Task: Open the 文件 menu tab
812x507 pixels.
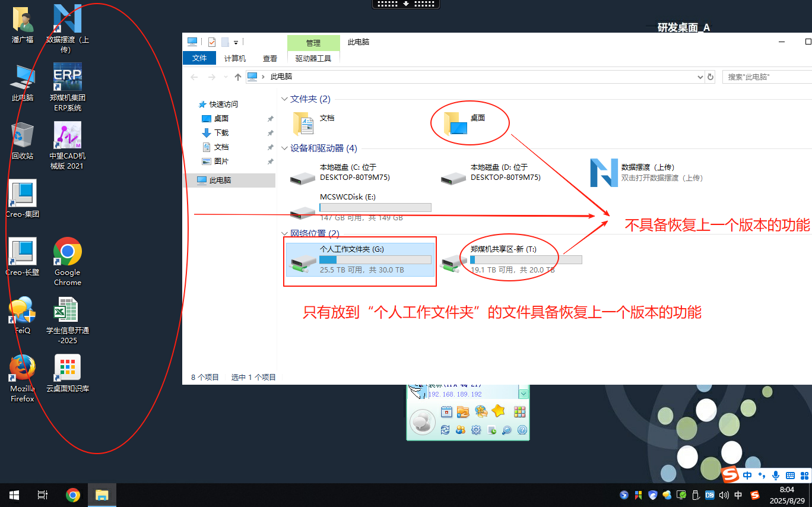Action: [x=199, y=58]
